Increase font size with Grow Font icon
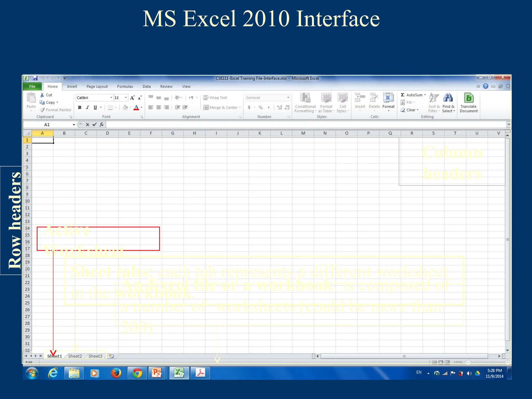Image resolution: width=532 pixels, height=399 pixels. pyautogui.click(x=132, y=98)
